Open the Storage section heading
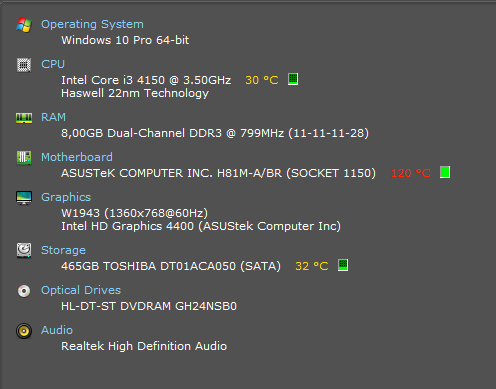 (63, 250)
